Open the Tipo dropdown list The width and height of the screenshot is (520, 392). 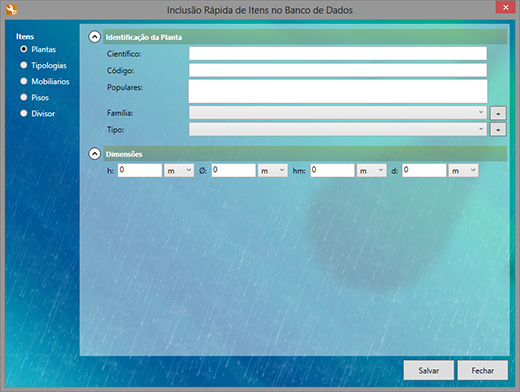(338, 129)
